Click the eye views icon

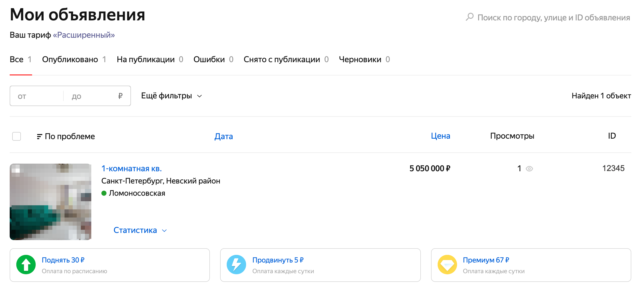[529, 169]
